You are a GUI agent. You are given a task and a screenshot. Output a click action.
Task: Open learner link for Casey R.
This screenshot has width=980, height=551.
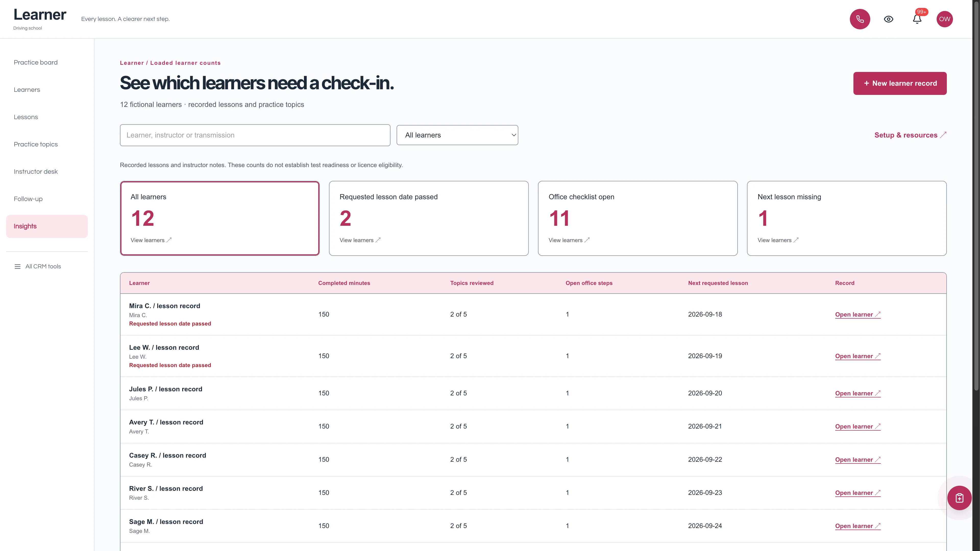(x=858, y=459)
